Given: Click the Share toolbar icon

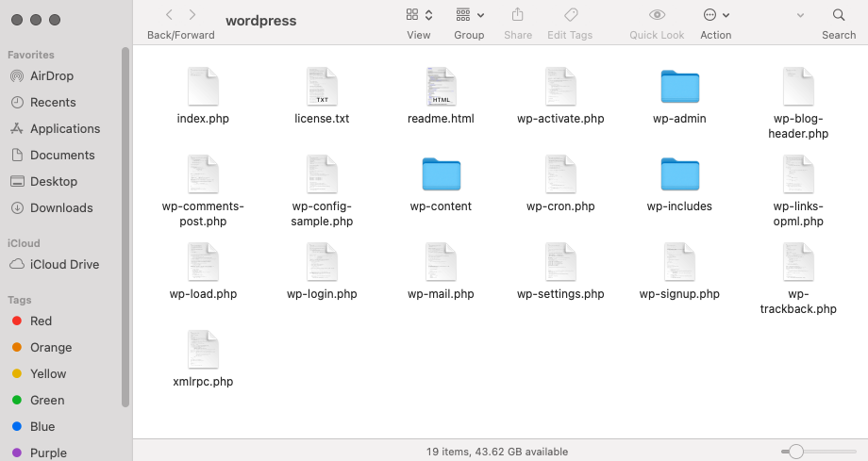Looking at the screenshot, I should (x=518, y=15).
